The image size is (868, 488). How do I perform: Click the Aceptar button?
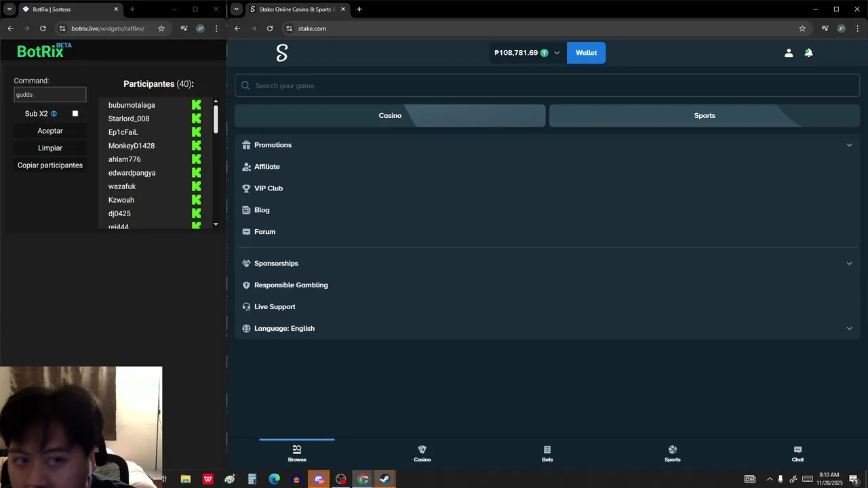coord(50,131)
